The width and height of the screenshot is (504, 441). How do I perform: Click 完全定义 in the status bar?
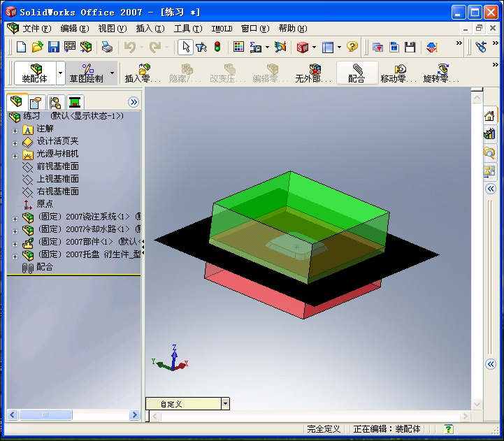pos(324,429)
